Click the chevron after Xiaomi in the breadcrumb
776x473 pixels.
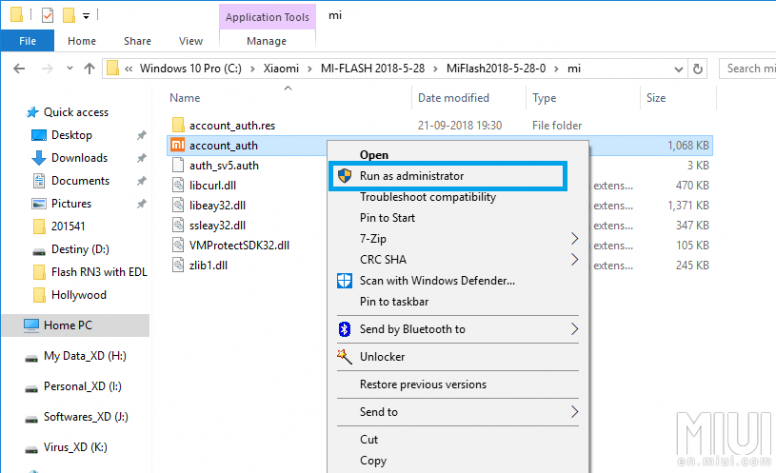pos(310,69)
